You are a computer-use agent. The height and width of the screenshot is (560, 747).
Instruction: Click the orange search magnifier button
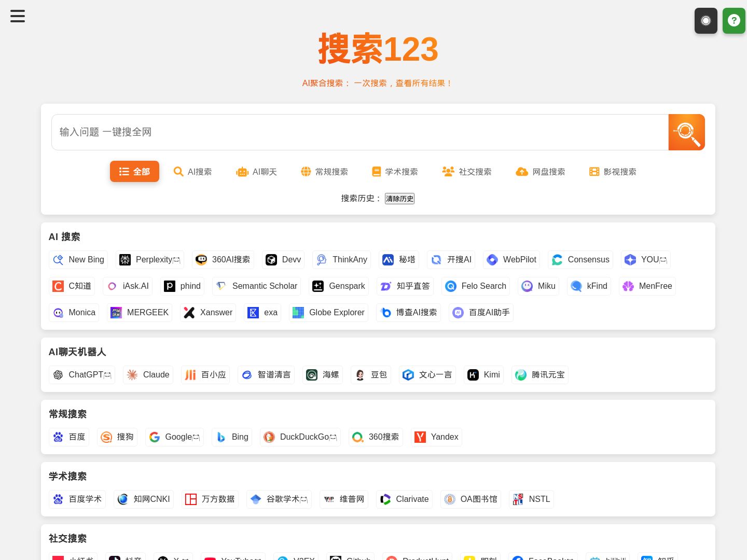[686, 132]
